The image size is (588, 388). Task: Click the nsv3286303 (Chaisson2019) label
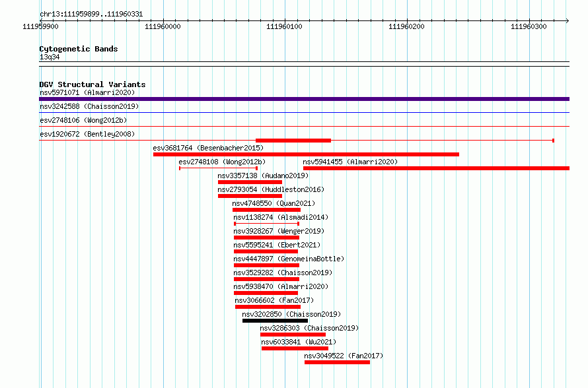[309, 328]
